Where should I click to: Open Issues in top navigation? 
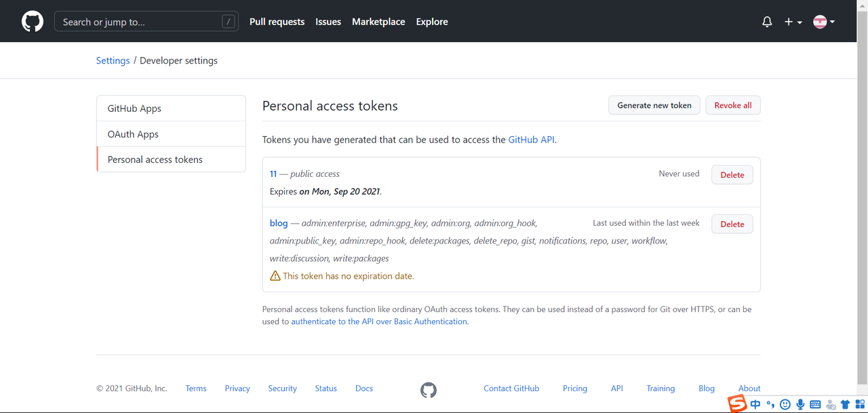click(x=328, y=22)
